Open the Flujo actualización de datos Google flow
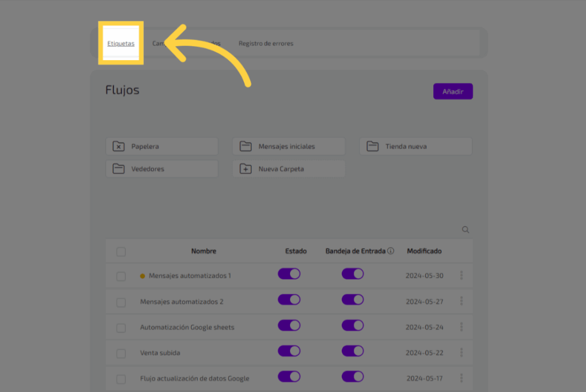Image resolution: width=586 pixels, height=392 pixels. pos(194,378)
